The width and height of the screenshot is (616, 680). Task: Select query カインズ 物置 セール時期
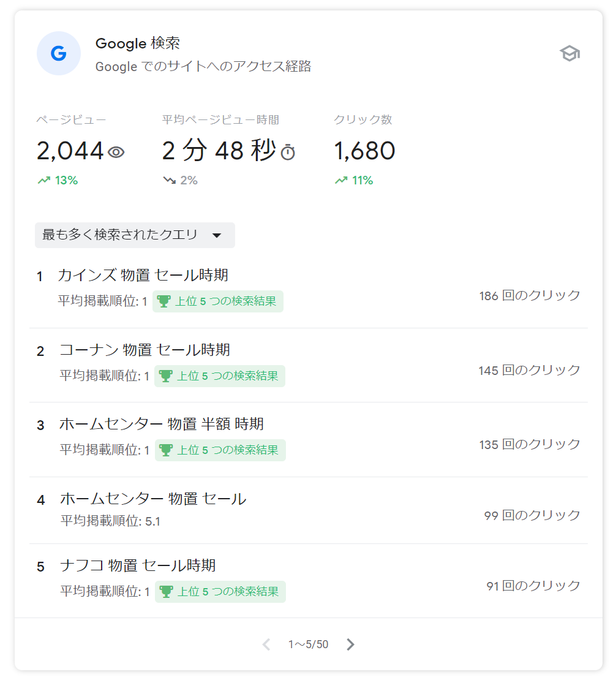click(x=143, y=275)
